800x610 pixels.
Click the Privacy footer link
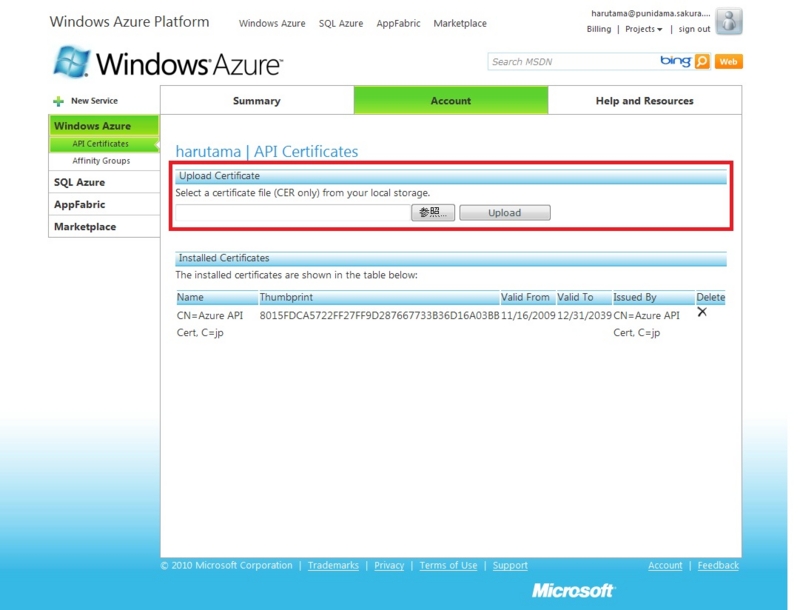pos(389,565)
